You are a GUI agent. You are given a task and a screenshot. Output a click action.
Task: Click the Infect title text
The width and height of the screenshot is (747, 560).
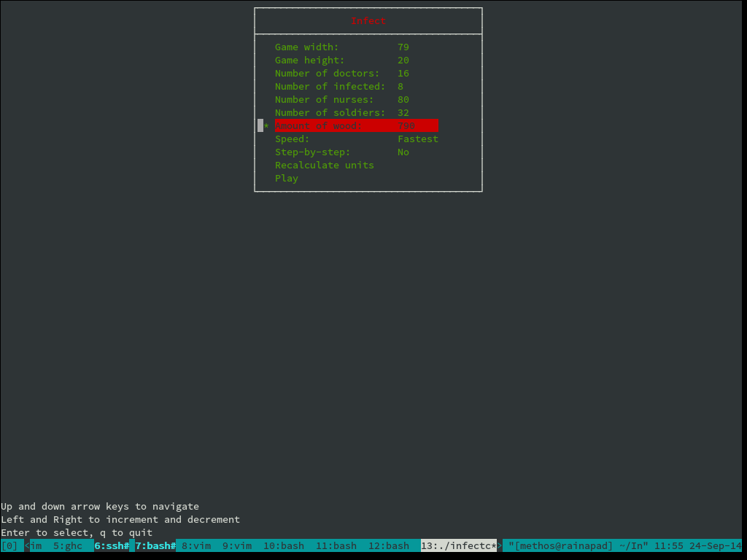pyautogui.click(x=368, y=21)
